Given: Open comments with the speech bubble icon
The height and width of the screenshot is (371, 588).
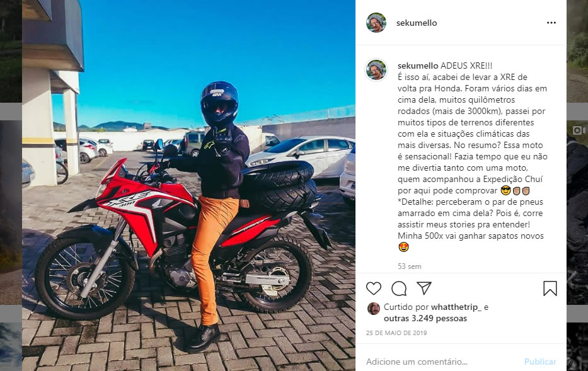Looking at the screenshot, I should [x=399, y=288].
